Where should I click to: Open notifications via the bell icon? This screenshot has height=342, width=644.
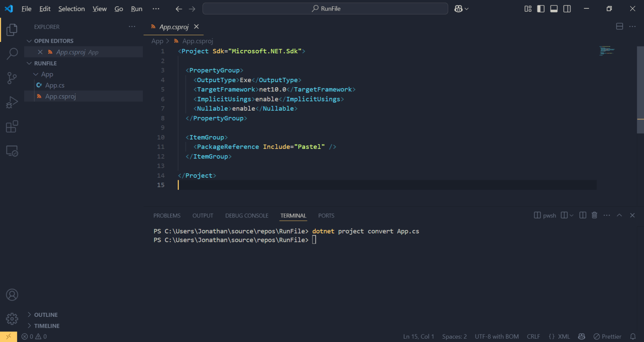(x=634, y=336)
